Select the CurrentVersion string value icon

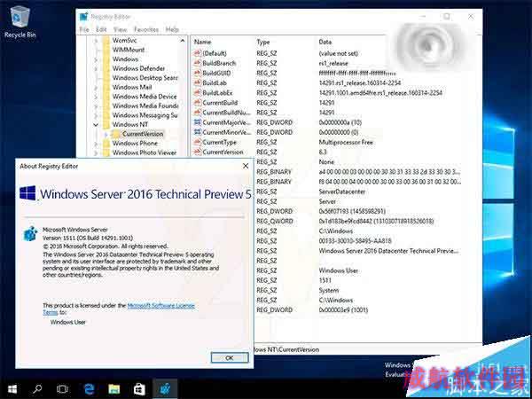pyautogui.click(x=198, y=152)
